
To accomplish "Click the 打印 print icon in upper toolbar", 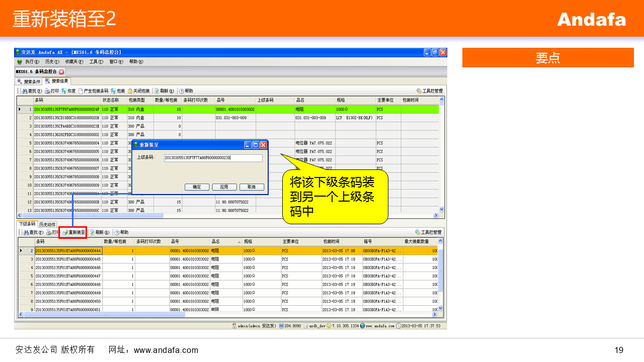I will pos(47,91).
